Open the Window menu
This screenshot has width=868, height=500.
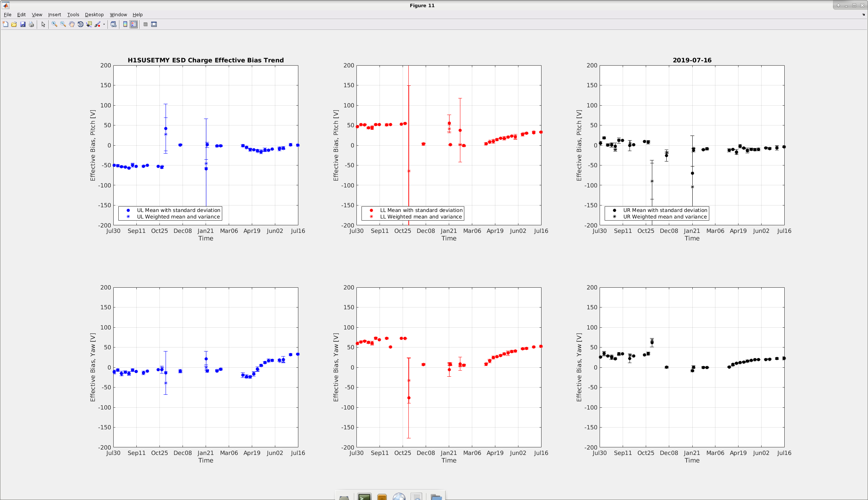(118, 14)
